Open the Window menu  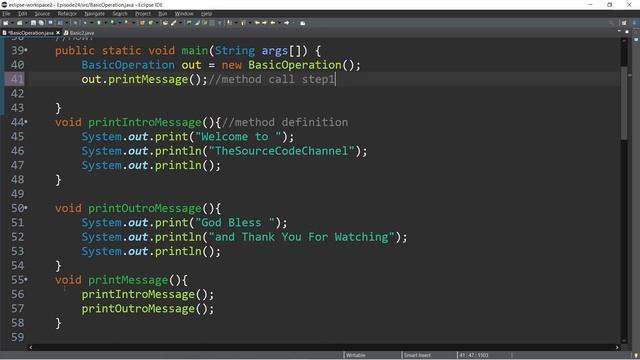tap(184, 13)
